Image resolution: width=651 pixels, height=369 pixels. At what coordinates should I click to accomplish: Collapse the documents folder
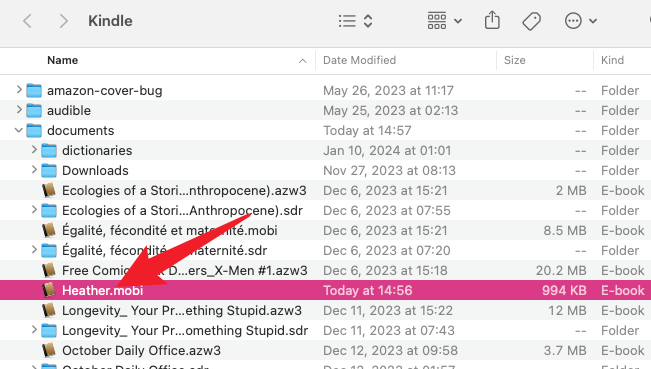coord(19,130)
